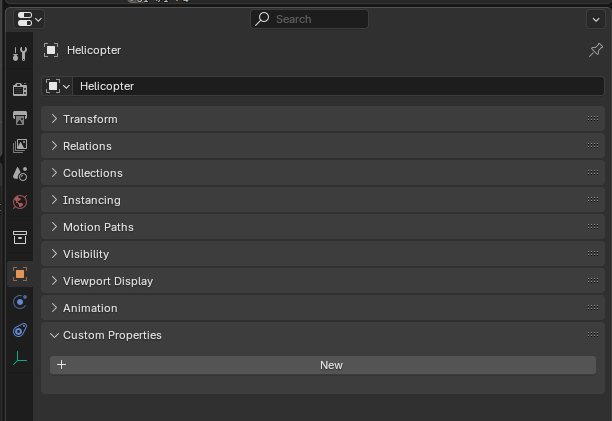
Task: Open the Render properties tab
Action: coord(20,89)
